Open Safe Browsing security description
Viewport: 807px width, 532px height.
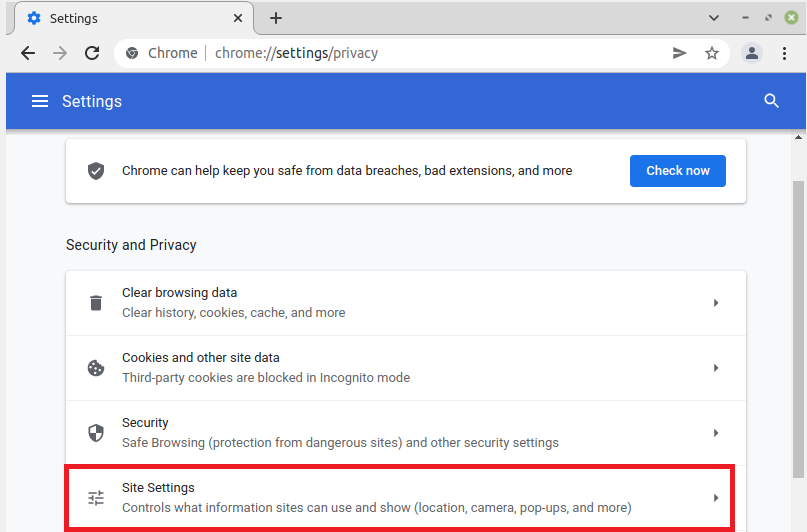pyautogui.click(x=340, y=442)
